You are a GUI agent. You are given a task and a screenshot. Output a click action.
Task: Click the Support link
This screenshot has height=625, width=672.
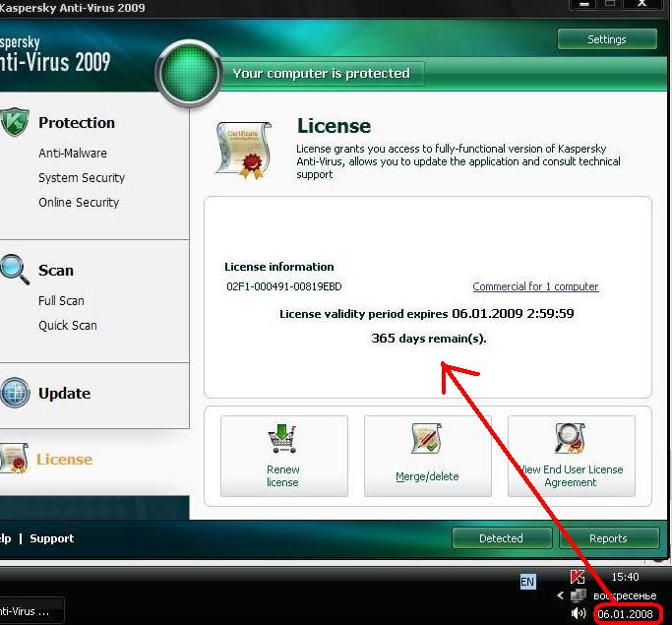[x=52, y=538]
